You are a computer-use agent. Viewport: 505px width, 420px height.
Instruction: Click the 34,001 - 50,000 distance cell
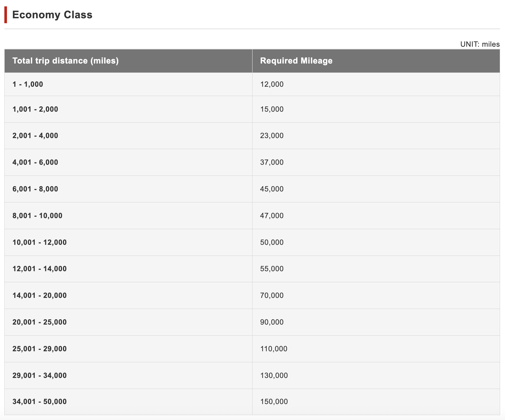[x=39, y=402]
